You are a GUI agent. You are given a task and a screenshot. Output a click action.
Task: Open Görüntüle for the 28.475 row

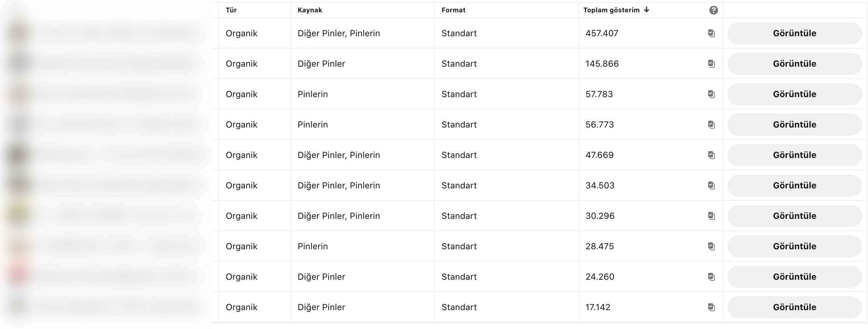(794, 246)
